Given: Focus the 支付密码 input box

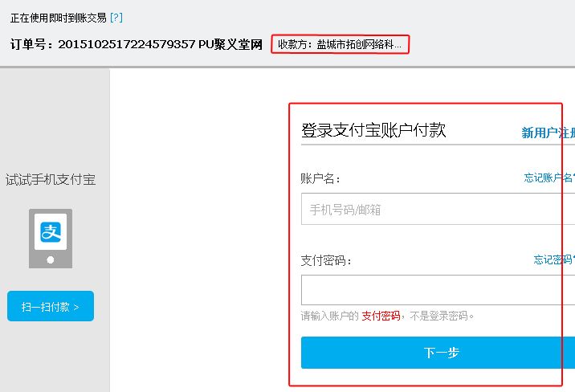Looking at the screenshot, I should pos(438,290).
